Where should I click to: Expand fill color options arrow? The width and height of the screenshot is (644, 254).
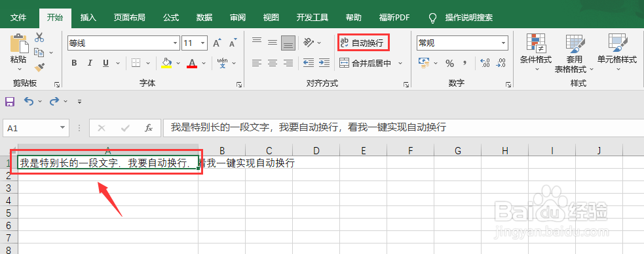tap(178, 64)
